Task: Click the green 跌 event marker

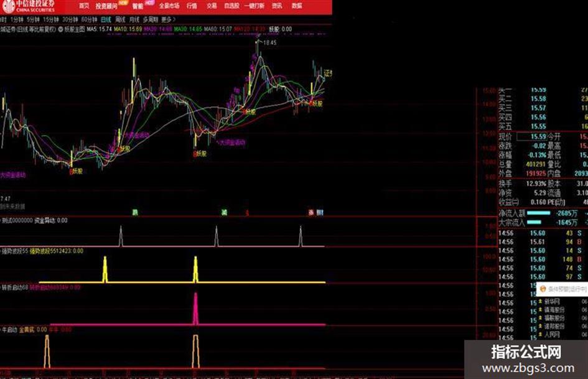Action: pos(135,212)
